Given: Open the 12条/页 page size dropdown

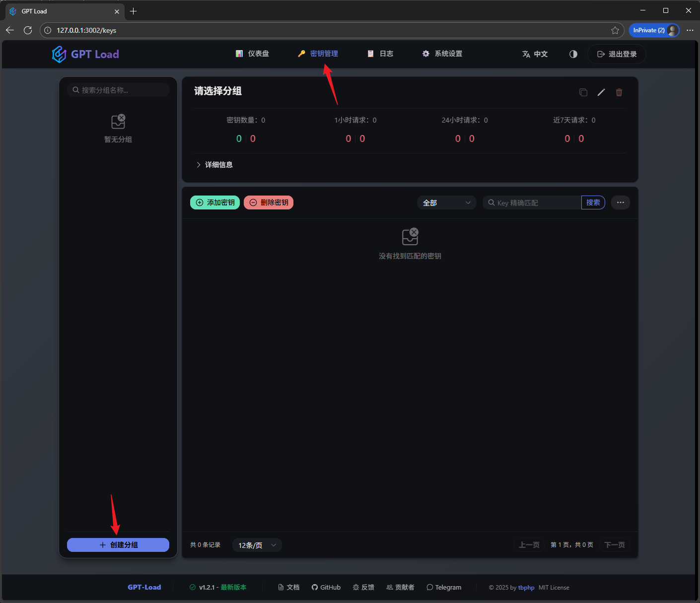Looking at the screenshot, I should [257, 545].
